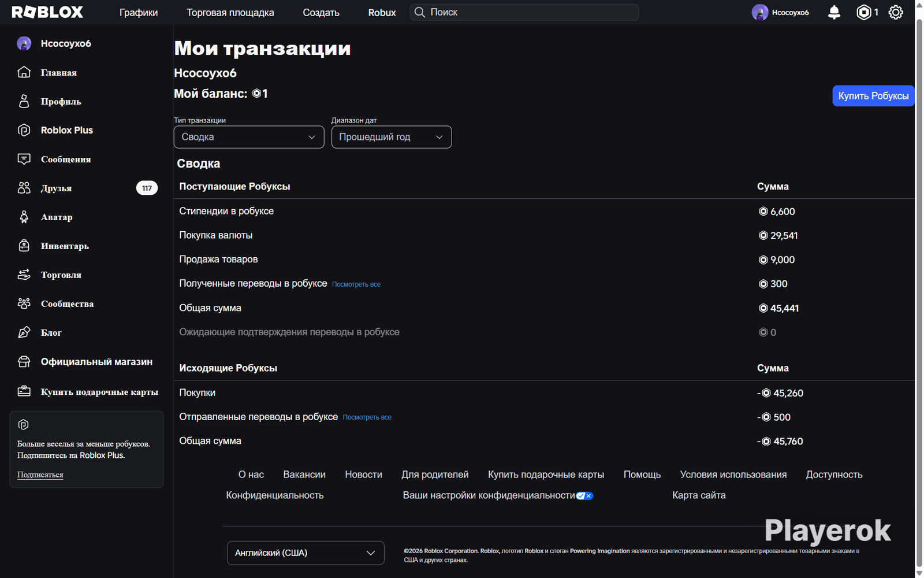Open the Диапазон дат dropdown

pyautogui.click(x=392, y=137)
